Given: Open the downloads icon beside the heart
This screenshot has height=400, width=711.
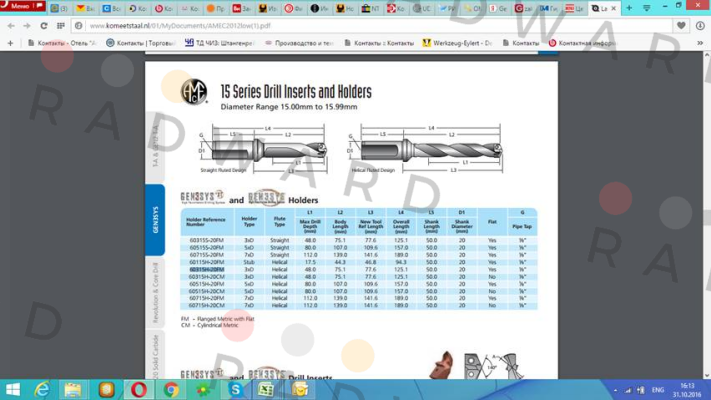Looking at the screenshot, I should coord(700,26).
